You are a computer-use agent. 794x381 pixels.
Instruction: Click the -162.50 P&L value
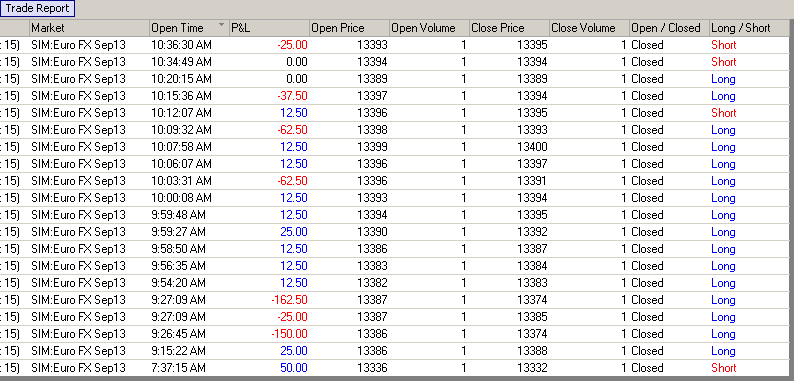[289, 300]
